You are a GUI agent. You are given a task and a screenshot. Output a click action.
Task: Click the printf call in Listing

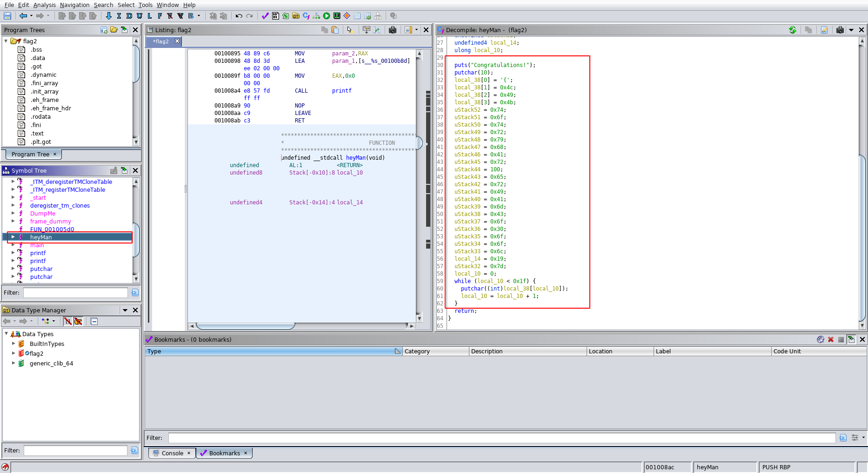341,91
